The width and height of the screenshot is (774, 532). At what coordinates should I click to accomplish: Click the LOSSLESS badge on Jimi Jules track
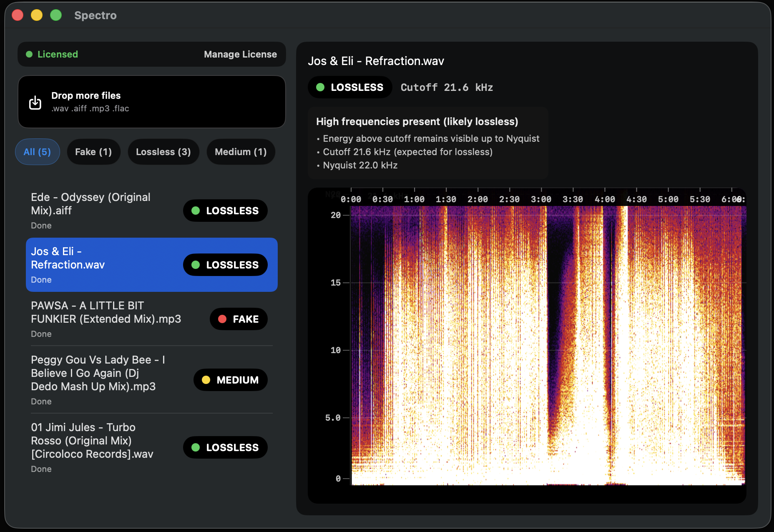pos(225,447)
